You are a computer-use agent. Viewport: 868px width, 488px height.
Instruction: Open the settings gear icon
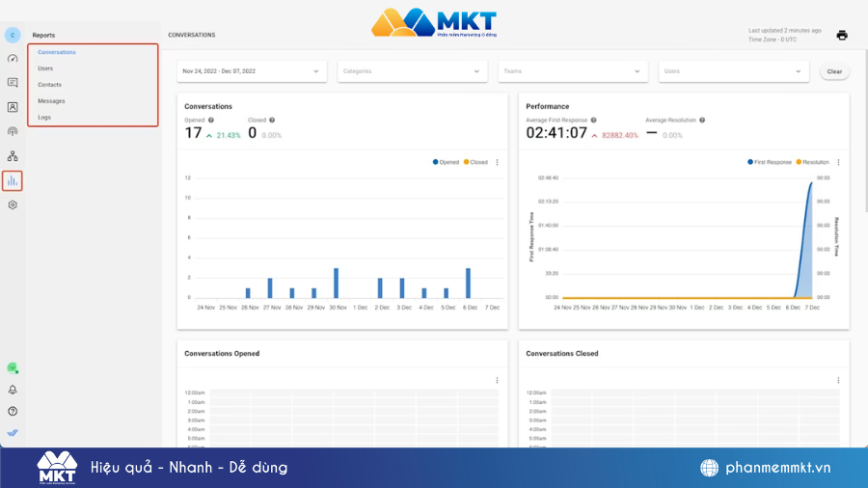pyautogui.click(x=13, y=204)
